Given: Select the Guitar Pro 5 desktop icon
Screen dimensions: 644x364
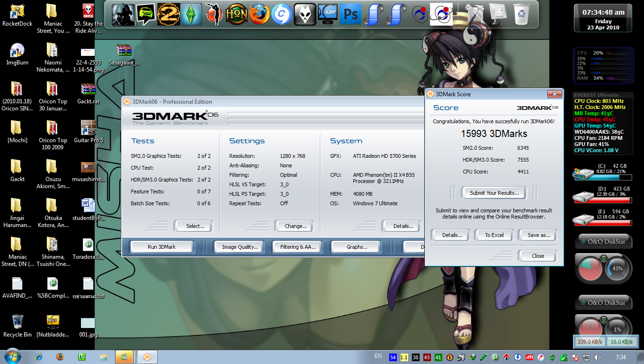Looking at the screenshot, I should pyautogui.click(x=88, y=132).
